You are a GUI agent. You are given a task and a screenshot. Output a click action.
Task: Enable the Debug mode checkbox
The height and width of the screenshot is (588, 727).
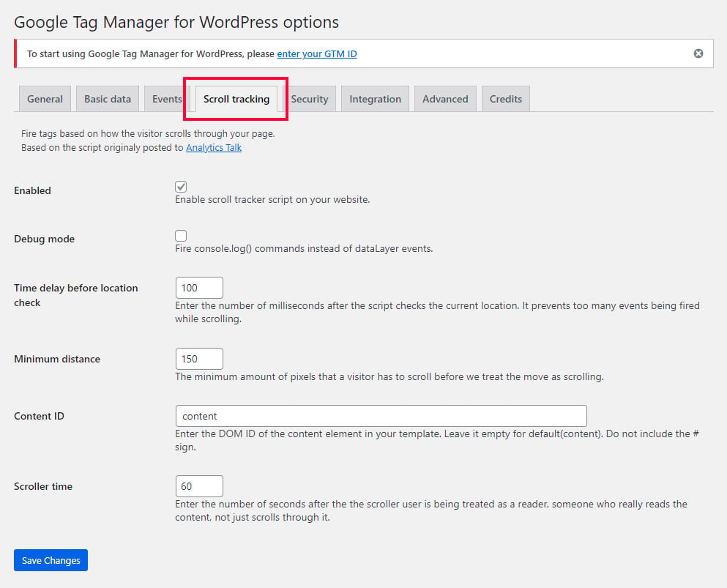pos(181,236)
